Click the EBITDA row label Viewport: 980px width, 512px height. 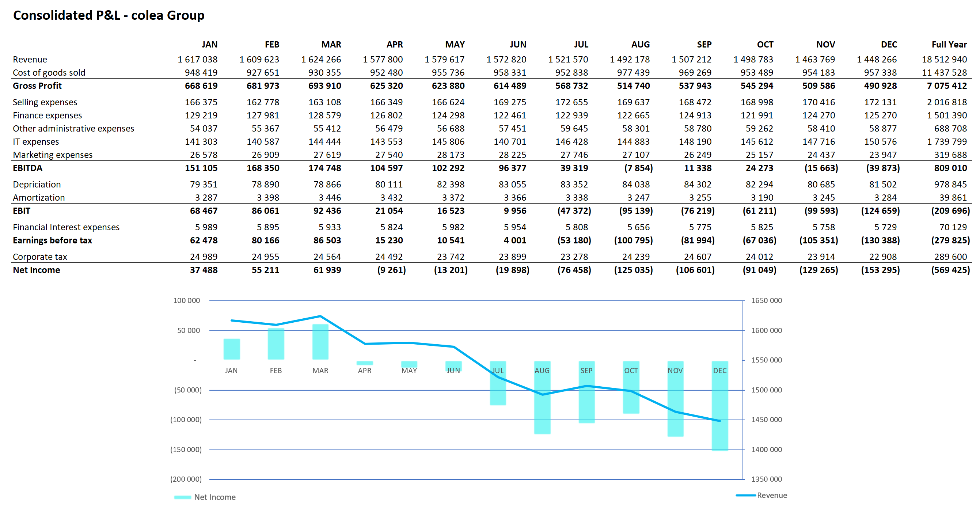[27, 168]
